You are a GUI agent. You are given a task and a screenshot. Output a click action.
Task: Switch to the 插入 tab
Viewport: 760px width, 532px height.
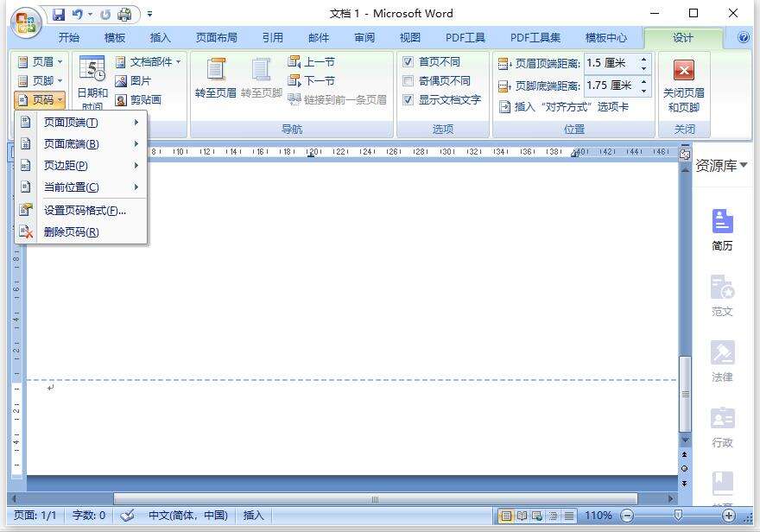click(x=161, y=37)
